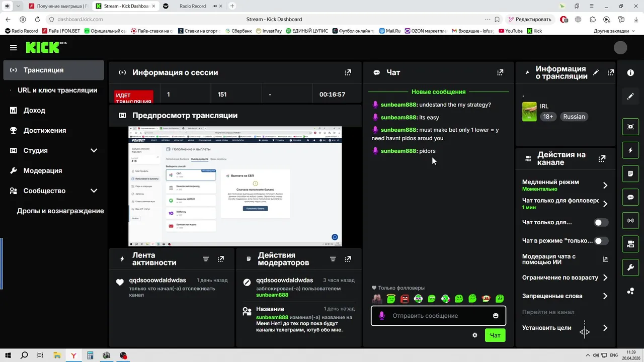The width and height of the screenshot is (644, 362).
Task: Pop out the Чат panel
Action: pyautogui.click(x=500, y=72)
